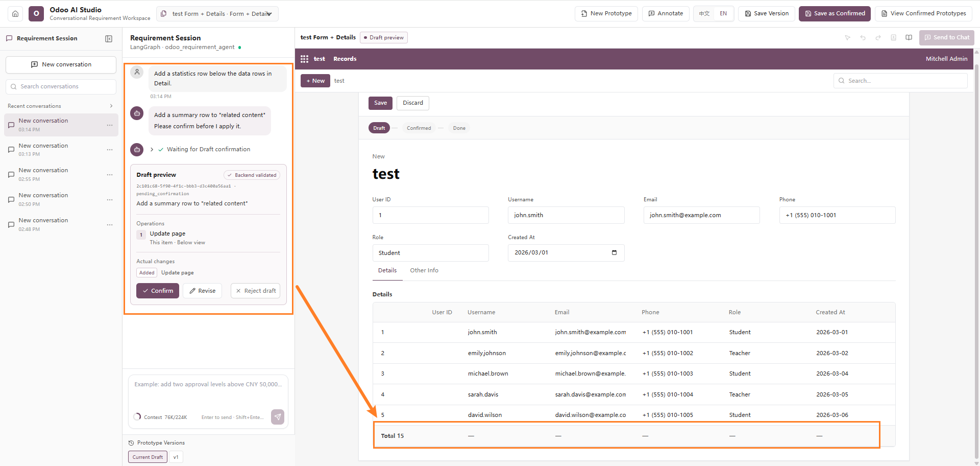Create a new record with + New
The image size is (980, 466).
[x=315, y=81]
